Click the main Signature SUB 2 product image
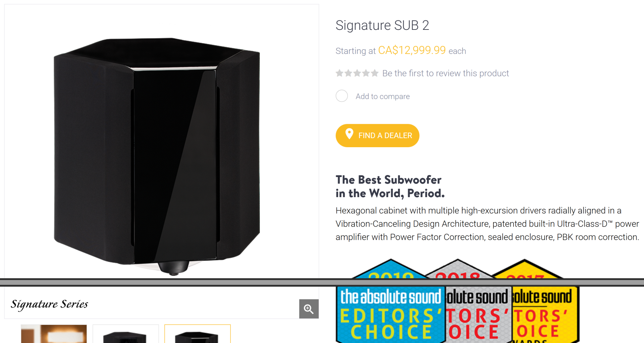The image size is (644, 343). (x=157, y=156)
